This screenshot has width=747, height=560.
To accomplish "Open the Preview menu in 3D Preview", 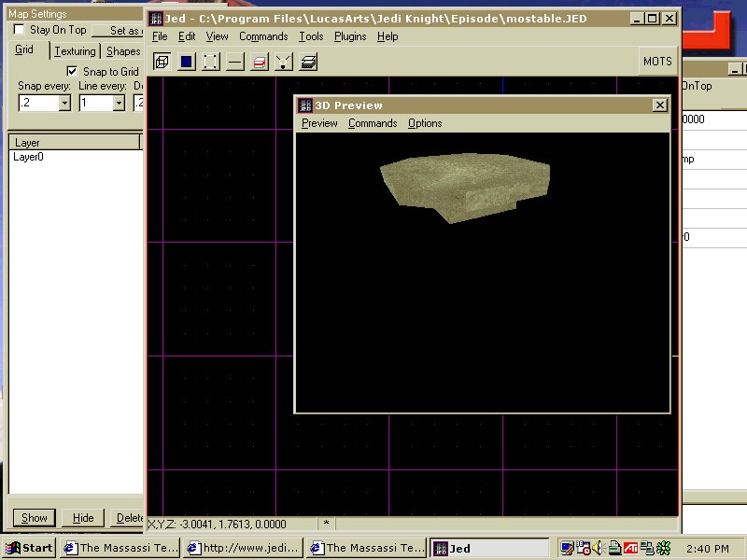I will pyautogui.click(x=319, y=123).
